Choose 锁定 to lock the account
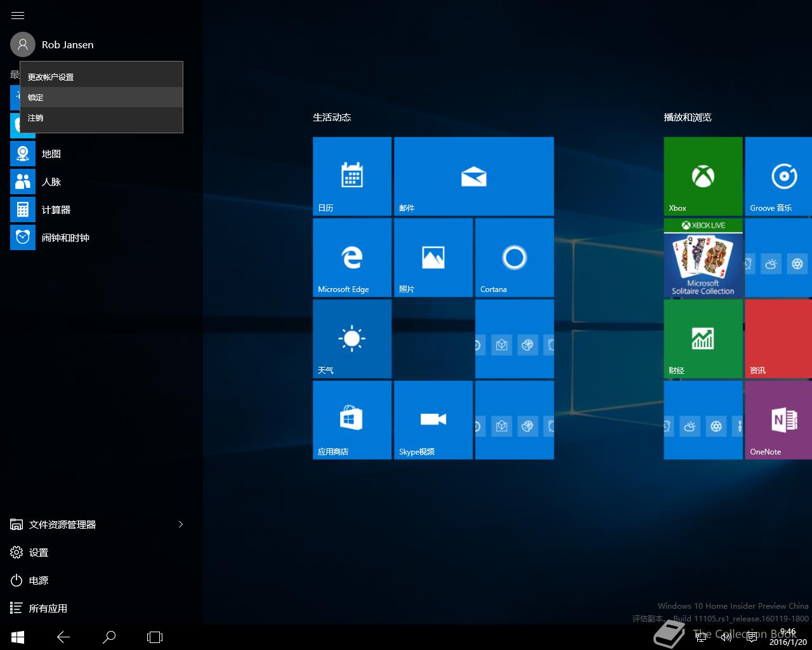Screen dimensions: 812x650 101,97
